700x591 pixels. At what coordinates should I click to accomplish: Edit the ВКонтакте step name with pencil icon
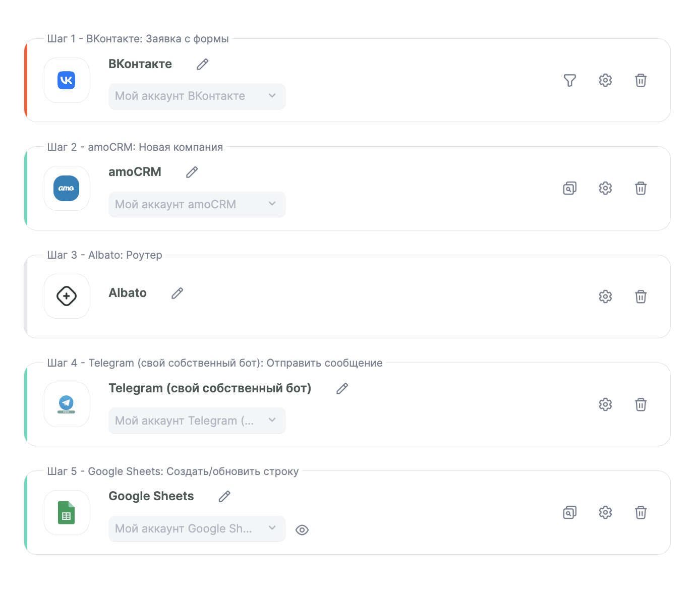point(202,64)
